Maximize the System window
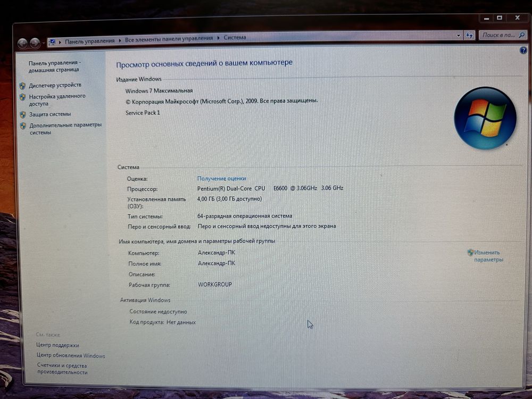The image size is (532, 399). pyautogui.click(x=500, y=18)
